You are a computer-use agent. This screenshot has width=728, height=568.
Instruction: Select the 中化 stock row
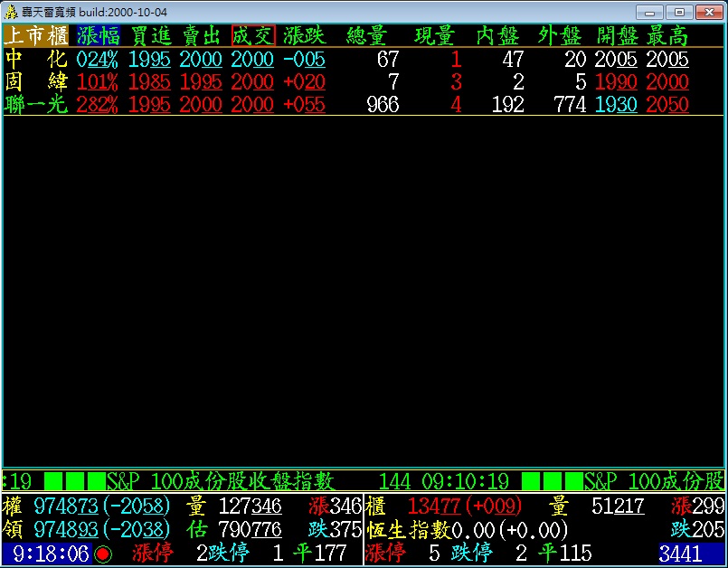tap(36, 59)
